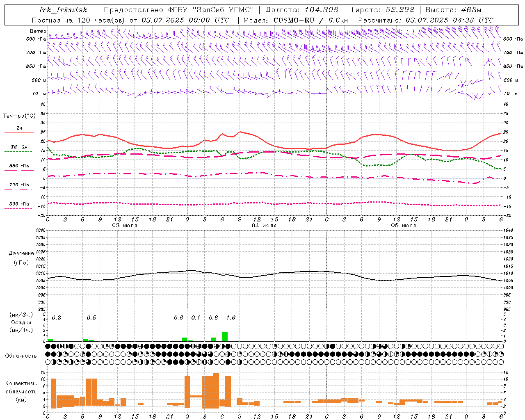Viewport: 525px width, 420px height.
Task: Click the 1.6 precipitation value
Action: click(x=231, y=318)
